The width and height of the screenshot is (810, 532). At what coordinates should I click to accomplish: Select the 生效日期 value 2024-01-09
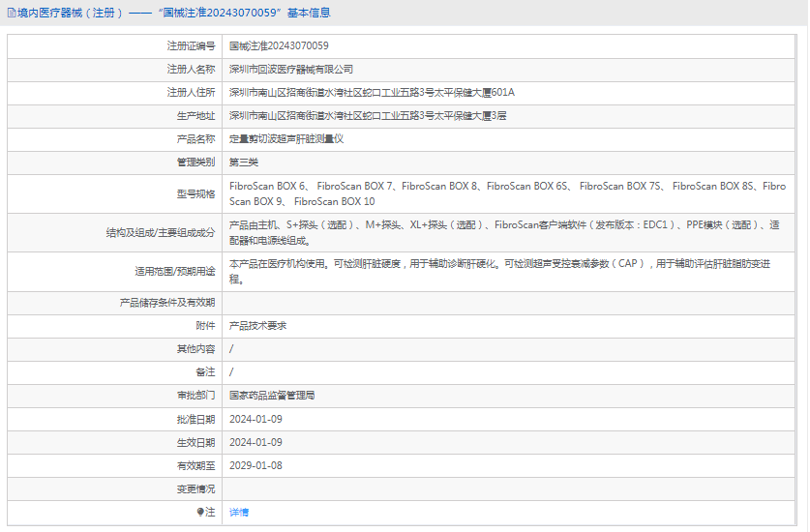tap(255, 442)
